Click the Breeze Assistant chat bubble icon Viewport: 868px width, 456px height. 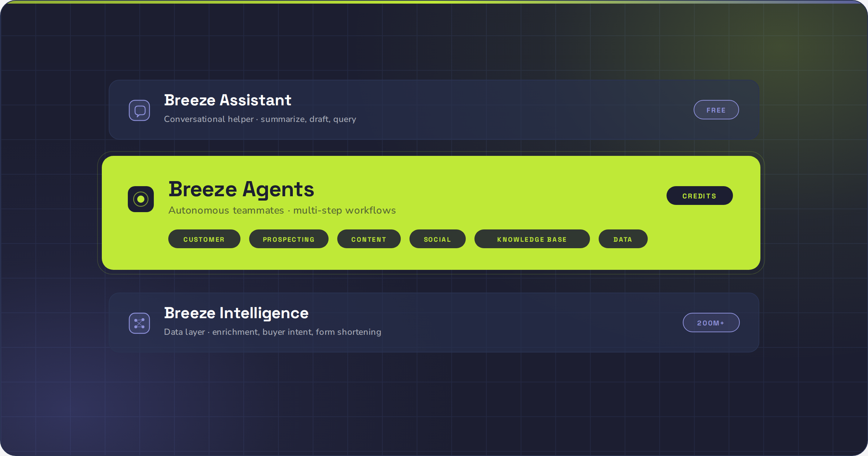coord(139,110)
